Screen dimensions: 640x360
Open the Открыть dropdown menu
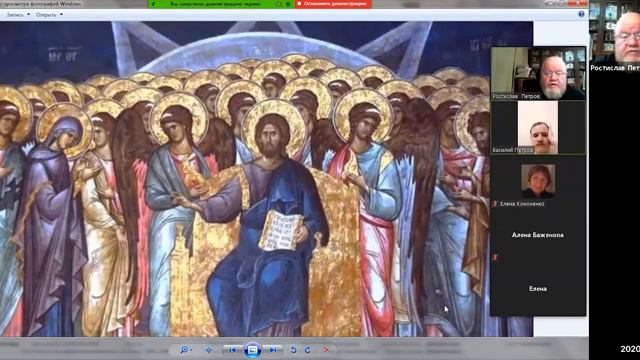tap(49, 15)
